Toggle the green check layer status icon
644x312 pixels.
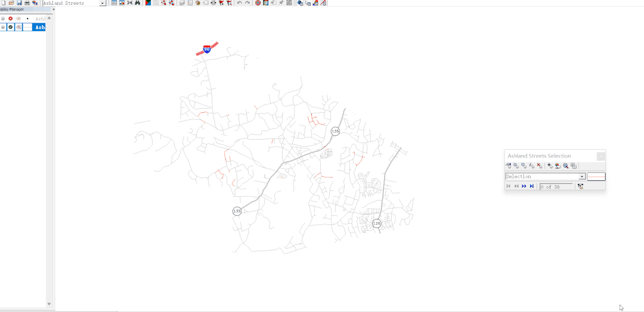11,27
